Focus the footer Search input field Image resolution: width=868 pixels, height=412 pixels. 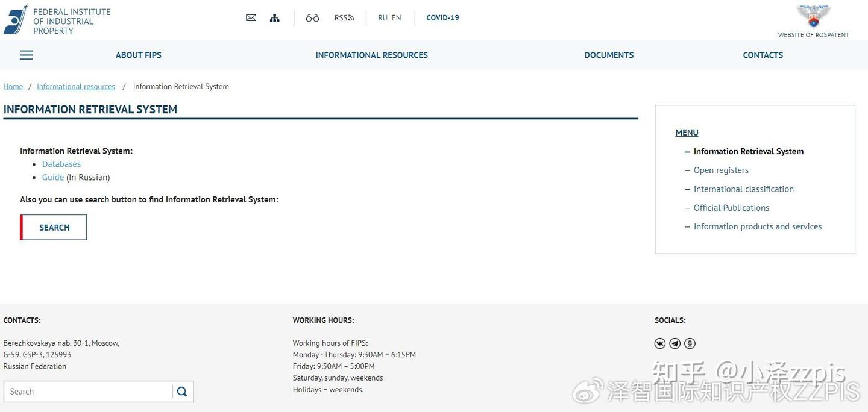click(x=88, y=392)
